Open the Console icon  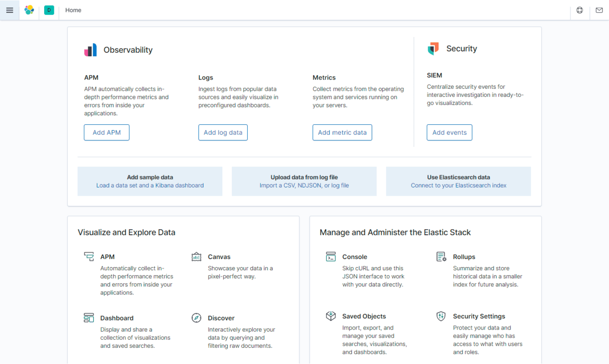click(x=331, y=257)
